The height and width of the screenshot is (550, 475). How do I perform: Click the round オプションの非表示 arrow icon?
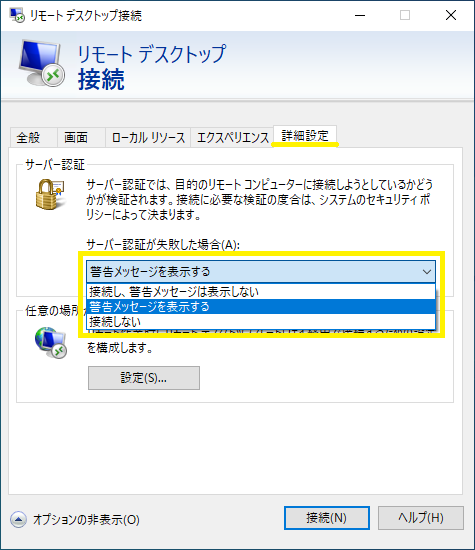[x=18, y=519]
